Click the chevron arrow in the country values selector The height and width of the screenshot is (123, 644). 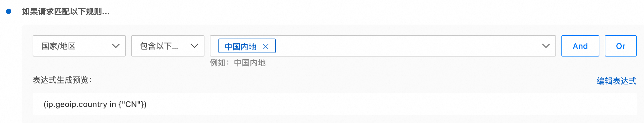546,46
